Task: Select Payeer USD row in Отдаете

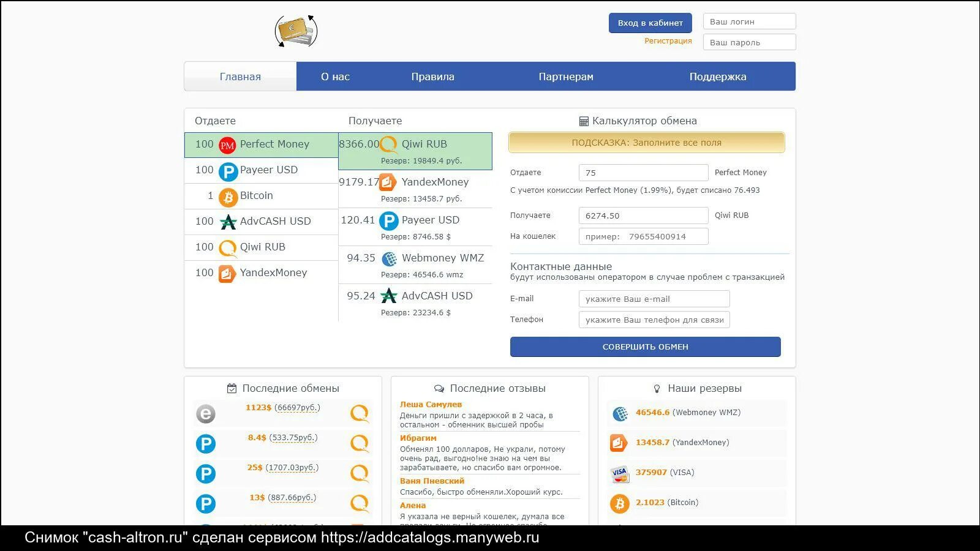Action: [262, 170]
